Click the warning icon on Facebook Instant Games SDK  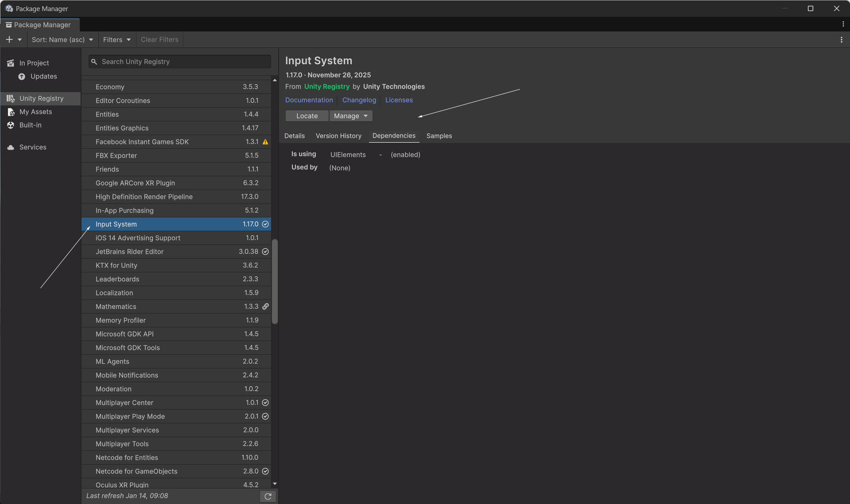tap(265, 142)
